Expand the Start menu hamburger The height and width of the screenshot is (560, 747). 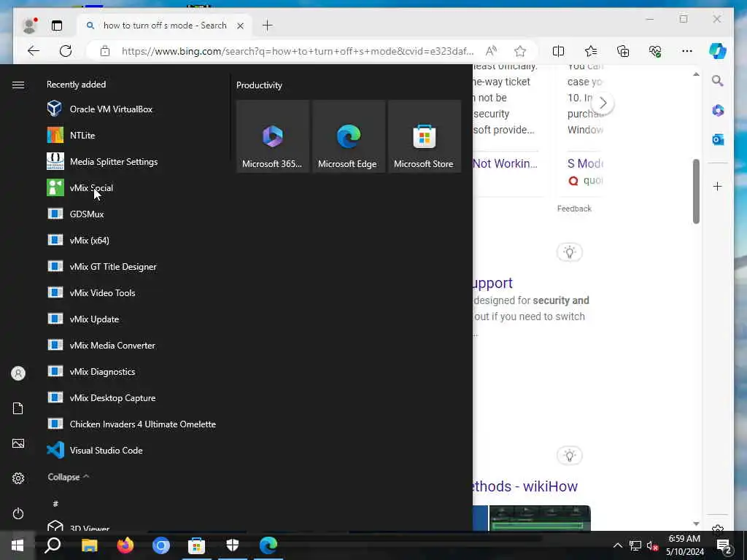click(x=18, y=85)
